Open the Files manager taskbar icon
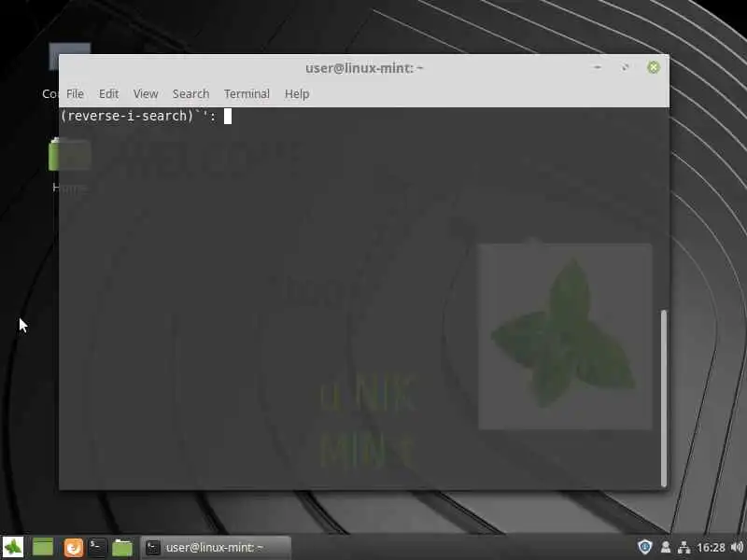The height and width of the screenshot is (560, 747). [x=122, y=547]
